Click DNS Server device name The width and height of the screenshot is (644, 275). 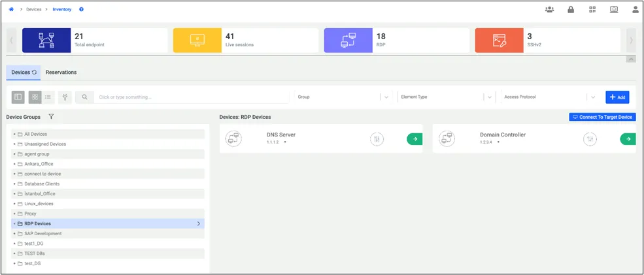[x=281, y=135]
